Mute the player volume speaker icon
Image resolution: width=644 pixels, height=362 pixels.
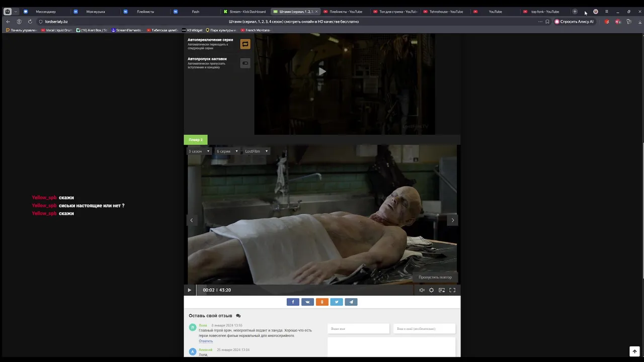click(x=422, y=290)
